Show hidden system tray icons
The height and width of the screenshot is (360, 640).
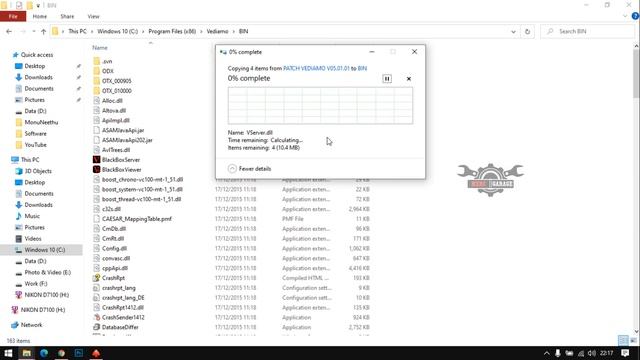[546, 353]
